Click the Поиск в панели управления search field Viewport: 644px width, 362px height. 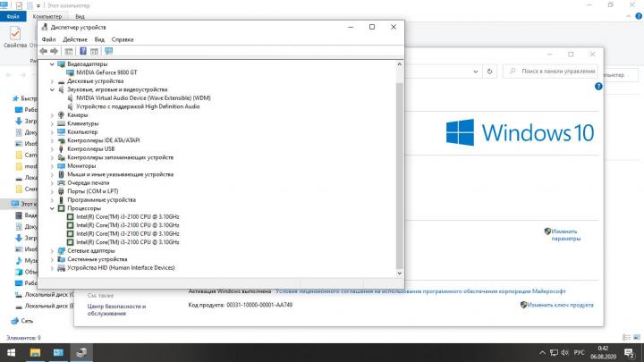[x=550, y=72]
